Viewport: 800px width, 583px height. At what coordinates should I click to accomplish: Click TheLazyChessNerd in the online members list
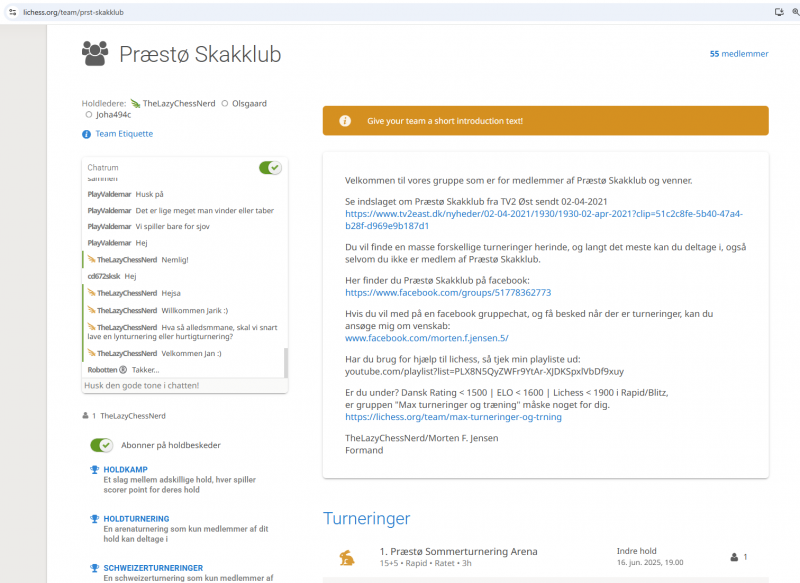click(x=133, y=416)
